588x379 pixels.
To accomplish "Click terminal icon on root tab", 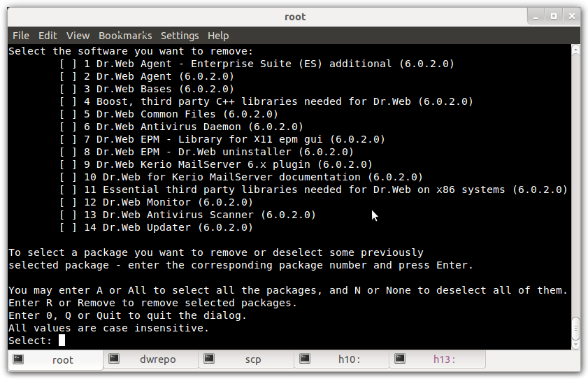I will 18,359.
